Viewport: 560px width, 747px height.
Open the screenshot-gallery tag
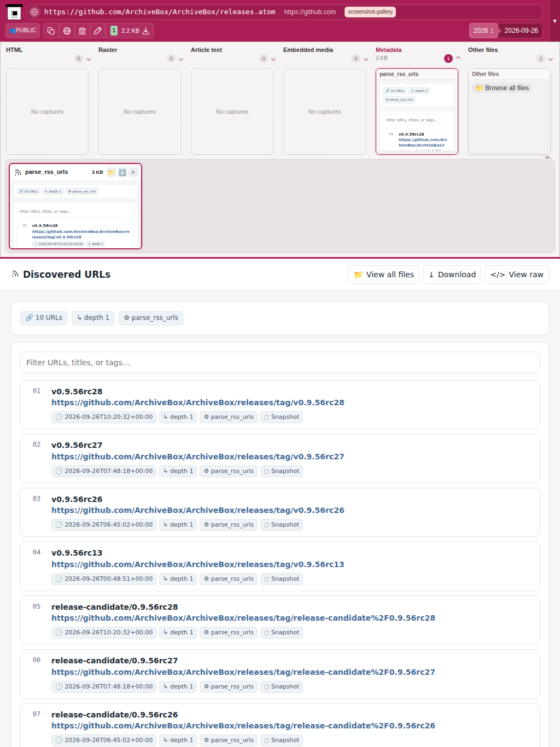coord(370,11)
